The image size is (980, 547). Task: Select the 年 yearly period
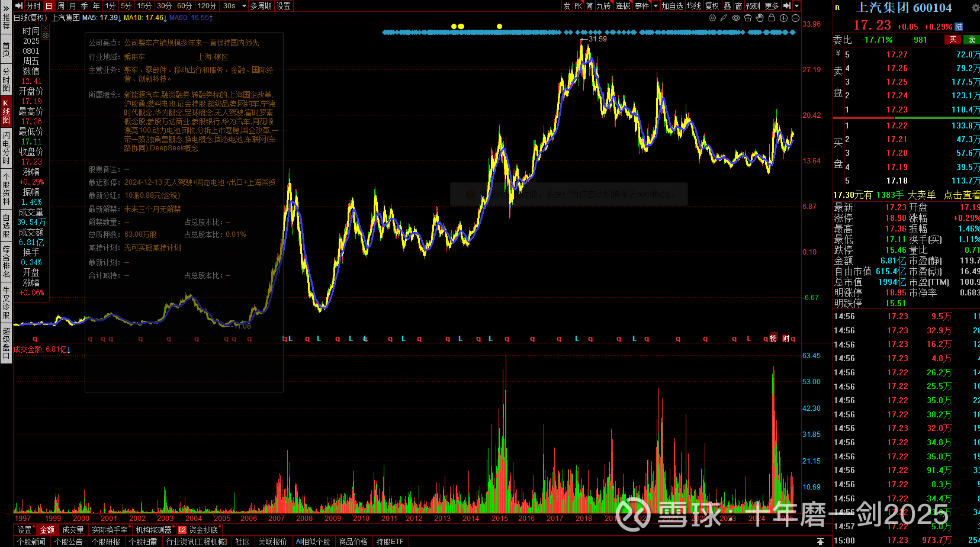[x=96, y=6]
